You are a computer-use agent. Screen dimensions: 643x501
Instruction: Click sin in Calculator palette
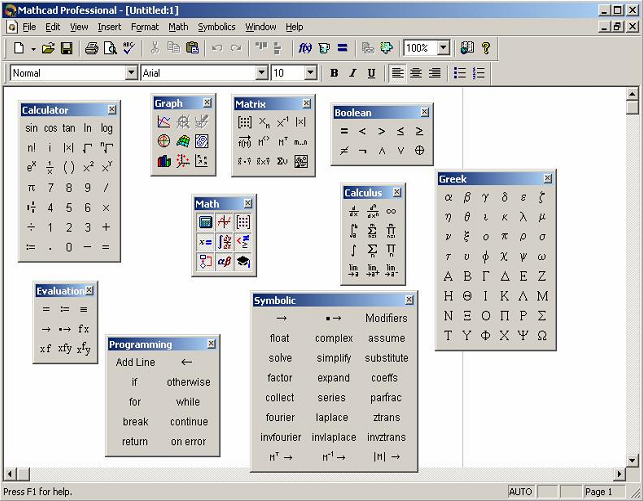(31, 128)
